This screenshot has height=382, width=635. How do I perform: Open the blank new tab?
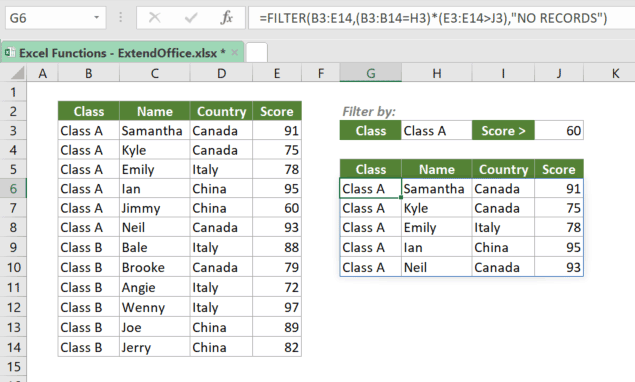[x=256, y=52]
